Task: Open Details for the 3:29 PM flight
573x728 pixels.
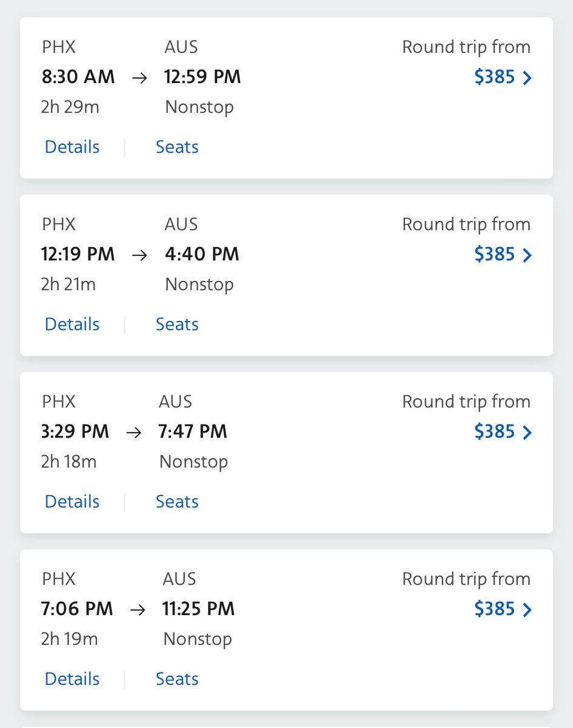Action: click(x=72, y=502)
